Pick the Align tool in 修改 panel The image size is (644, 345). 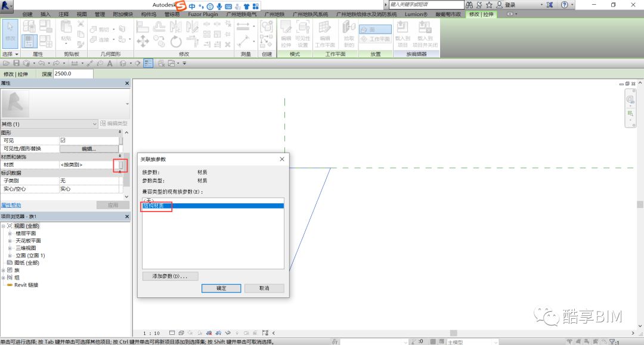click(143, 27)
